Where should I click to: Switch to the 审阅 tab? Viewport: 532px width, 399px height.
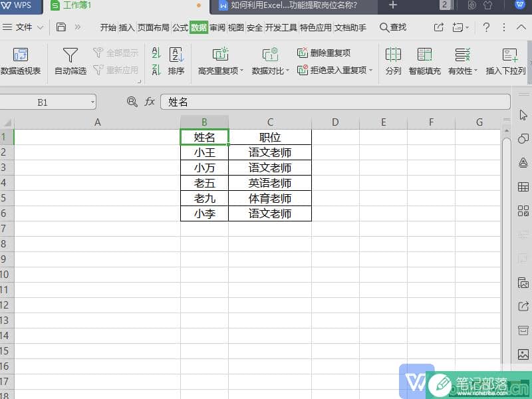pos(217,27)
